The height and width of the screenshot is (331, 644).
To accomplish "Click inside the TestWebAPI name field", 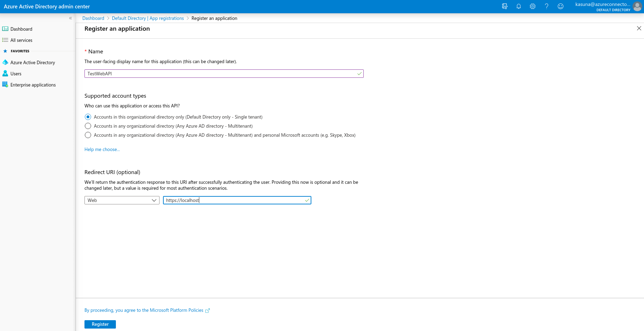I will (x=223, y=73).
